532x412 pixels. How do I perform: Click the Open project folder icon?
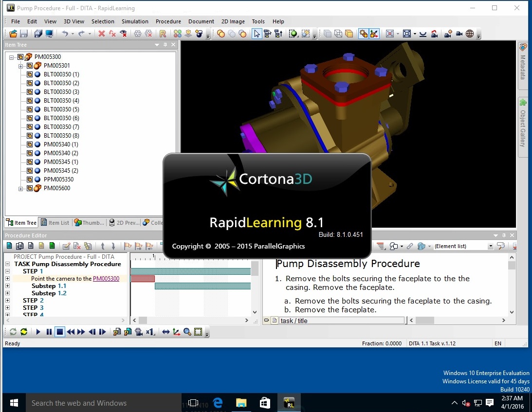[x=13, y=34]
